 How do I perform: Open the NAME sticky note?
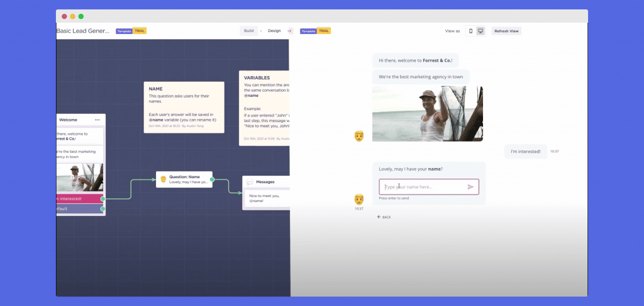click(184, 107)
